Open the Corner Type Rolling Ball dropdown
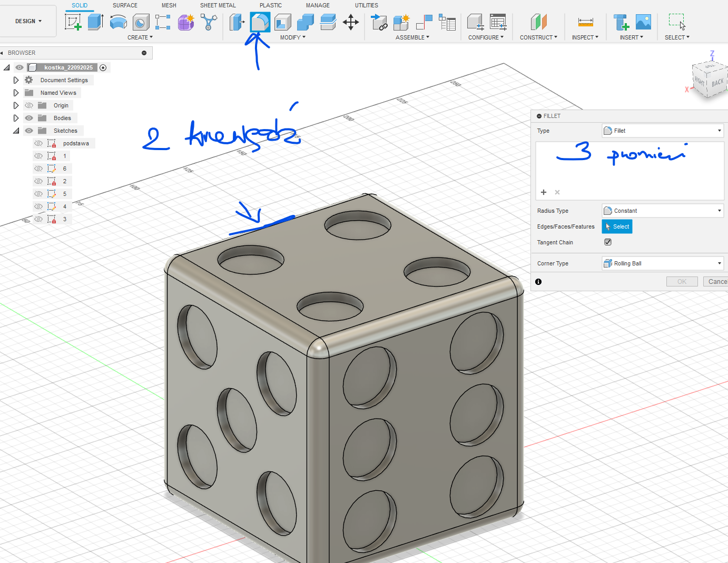The width and height of the screenshot is (728, 563). [662, 263]
